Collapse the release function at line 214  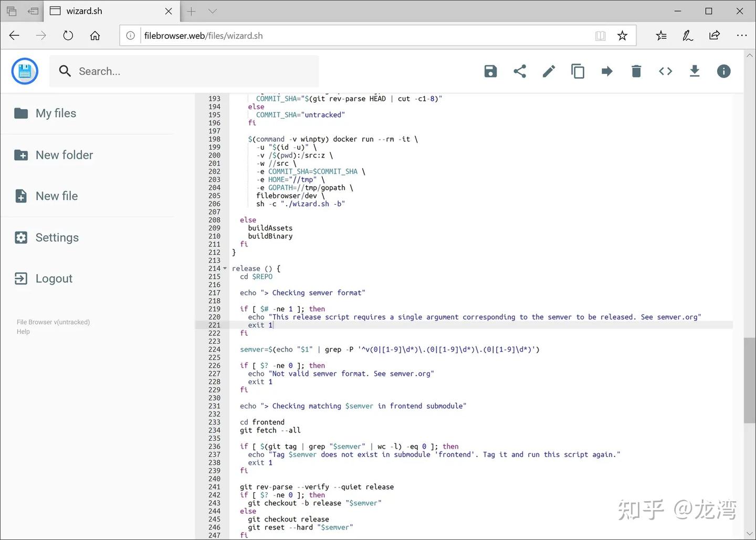[225, 268]
